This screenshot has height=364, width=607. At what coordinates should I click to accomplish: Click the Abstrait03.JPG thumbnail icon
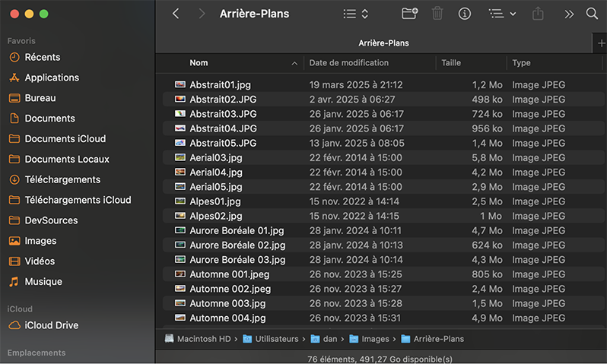click(180, 114)
